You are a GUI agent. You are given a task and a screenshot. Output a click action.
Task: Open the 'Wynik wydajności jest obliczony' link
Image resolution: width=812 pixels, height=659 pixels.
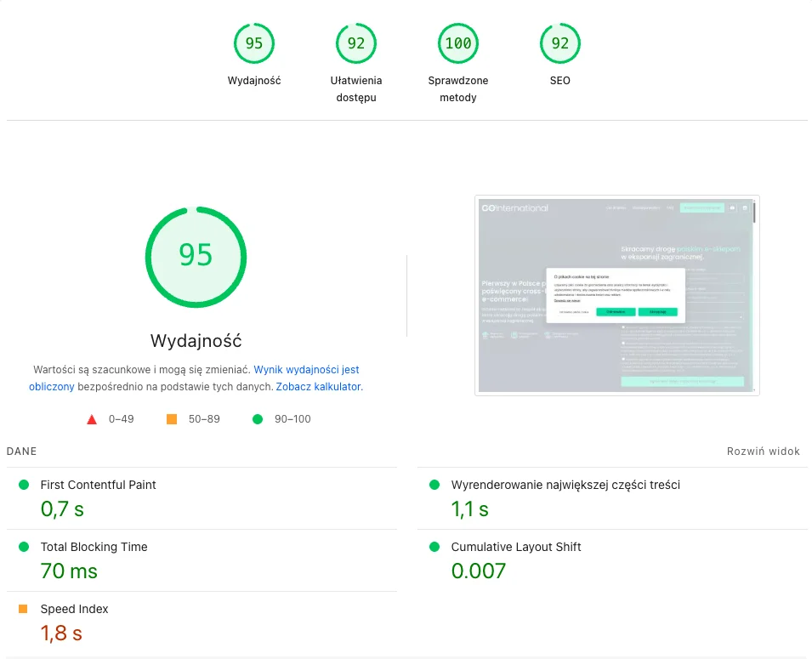(306, 370)
